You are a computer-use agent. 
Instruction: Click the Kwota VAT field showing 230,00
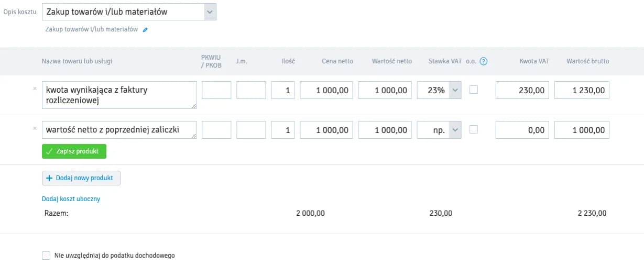click(522, 90)
